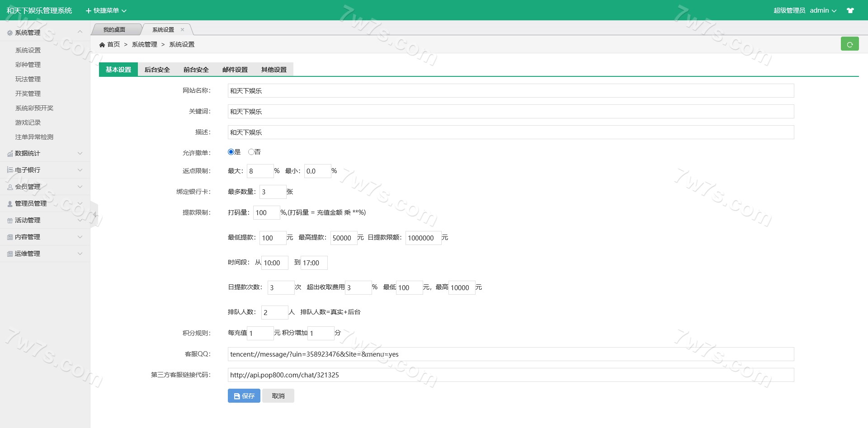This screenshot has height=428, width=868.
Task: Click the 网站名称 input field
Action: click(510, 91)
